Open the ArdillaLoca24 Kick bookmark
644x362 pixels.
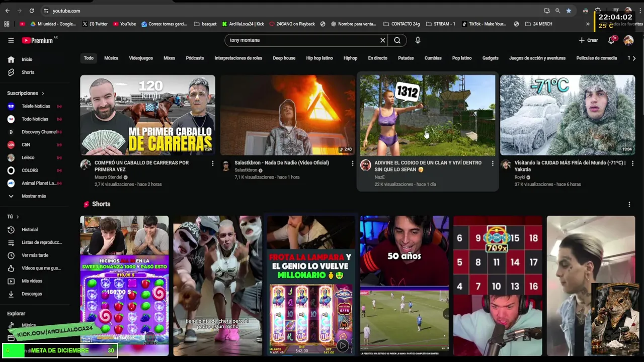pos(243,24)
